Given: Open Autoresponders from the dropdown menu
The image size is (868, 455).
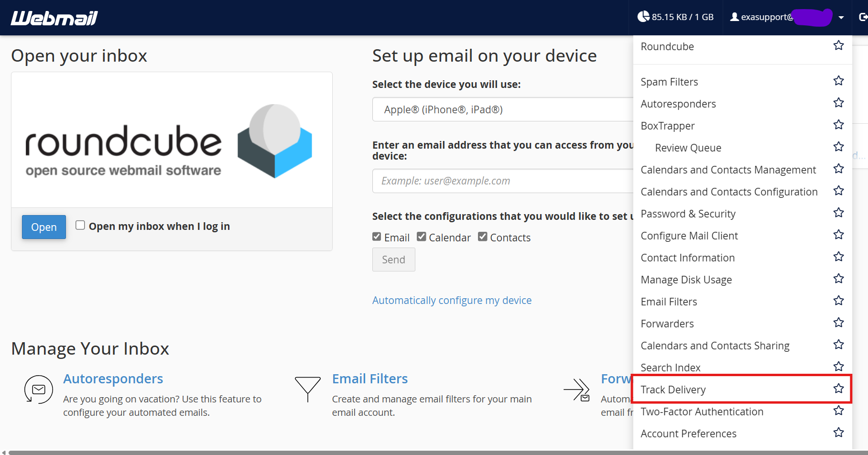Looking at the screenshot, I should 678,104.
